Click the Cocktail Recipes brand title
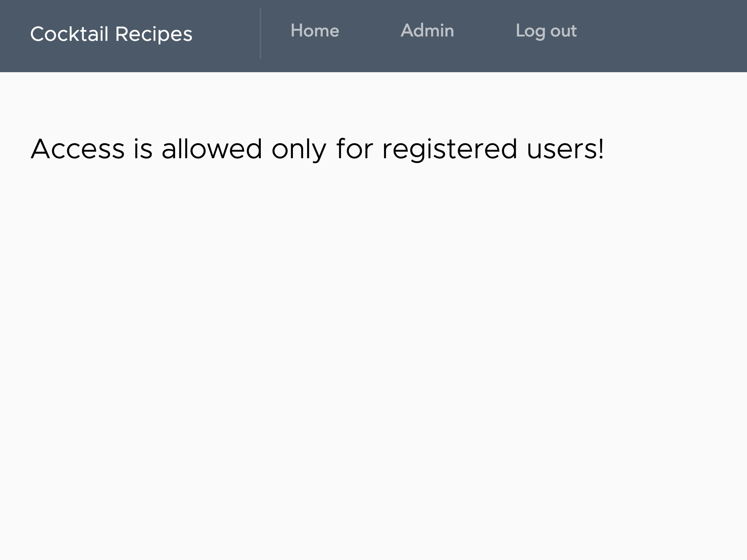 [x=111, y=34]
